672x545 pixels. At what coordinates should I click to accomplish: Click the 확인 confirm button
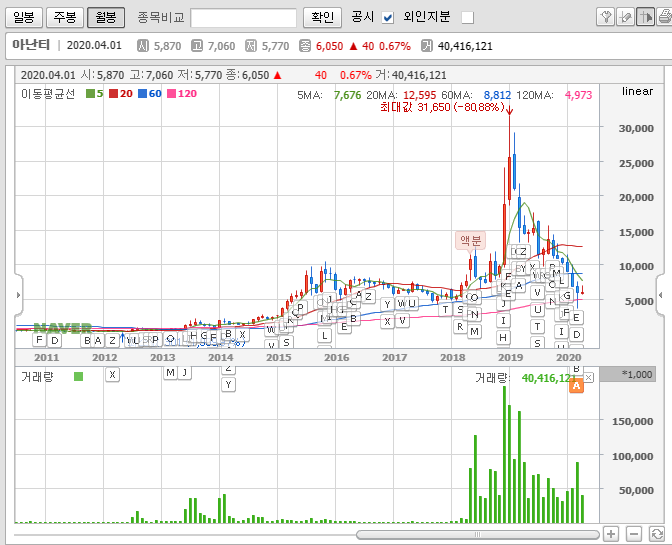point(322,17)
